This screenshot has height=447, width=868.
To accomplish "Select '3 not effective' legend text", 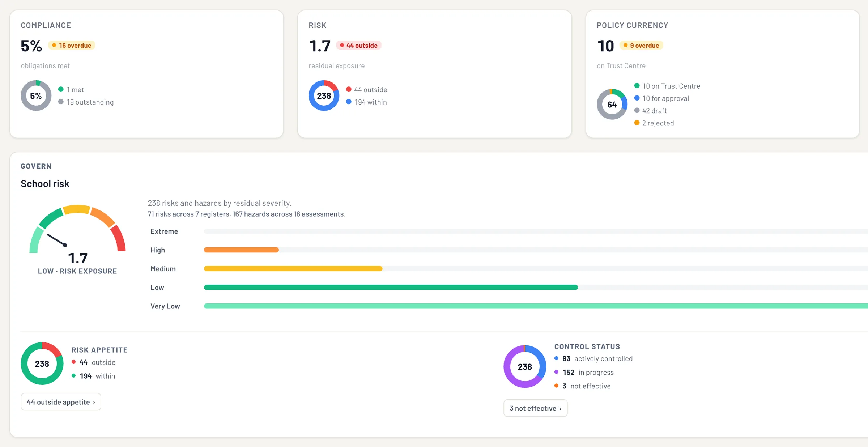I will pos(583,386).
